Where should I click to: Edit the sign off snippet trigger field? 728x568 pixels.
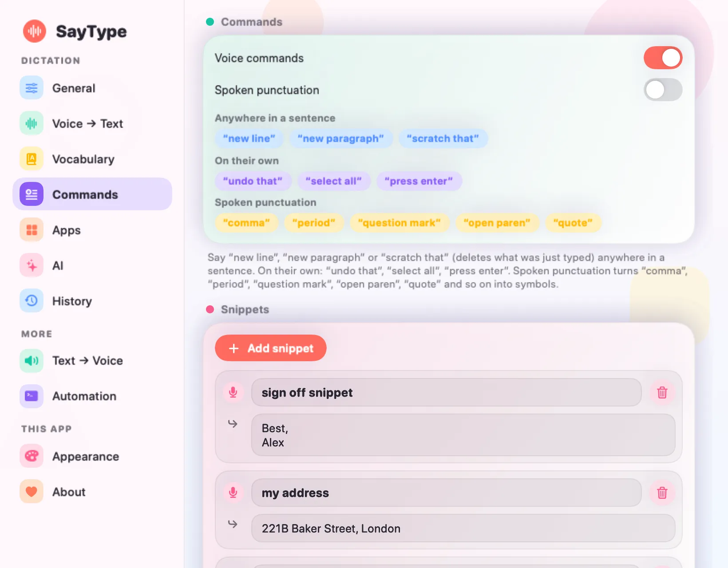(446, 392)
